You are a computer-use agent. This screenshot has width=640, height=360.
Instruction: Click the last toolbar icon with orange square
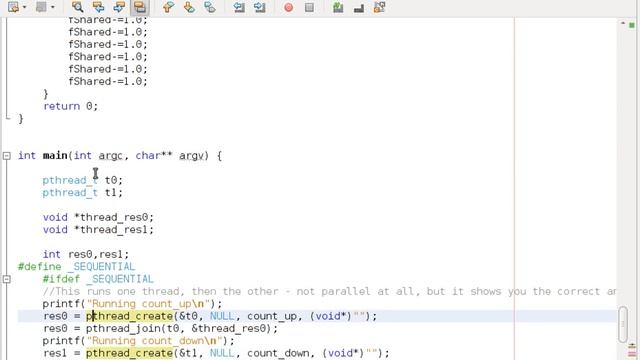pyautogui.click(x=380, y=7)
